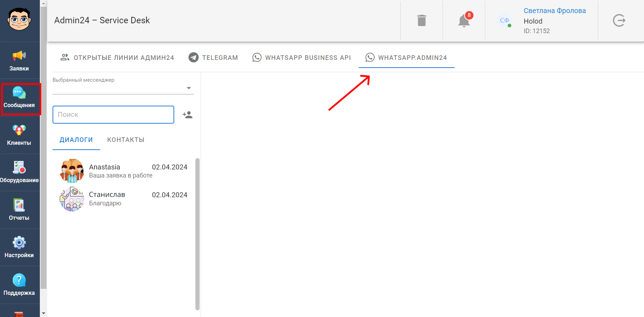Open Оборудование equipment section
This screenshot has width=644, height=317.
click(x=19, y=173)
